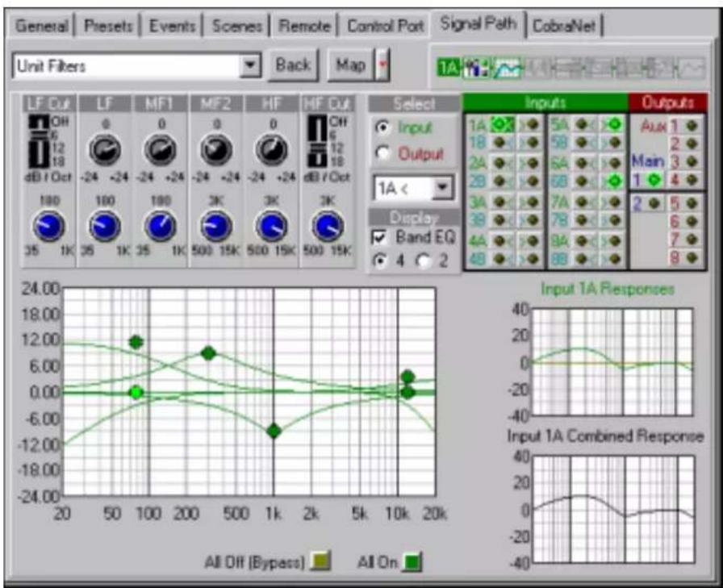Screen dimensions: 723x588
Task: Select the 6B > lit input indicator
Action: [x=614, y=181]
